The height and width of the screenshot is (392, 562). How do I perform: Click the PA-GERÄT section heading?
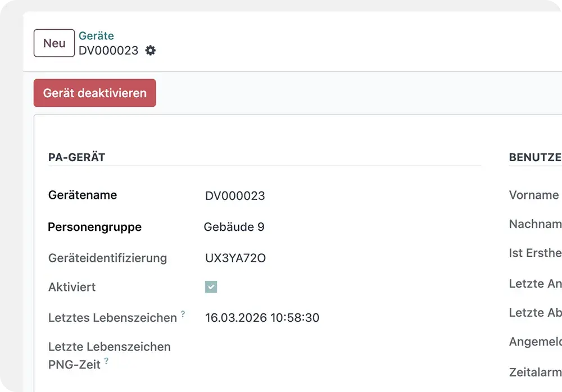[x=76, y=157]
